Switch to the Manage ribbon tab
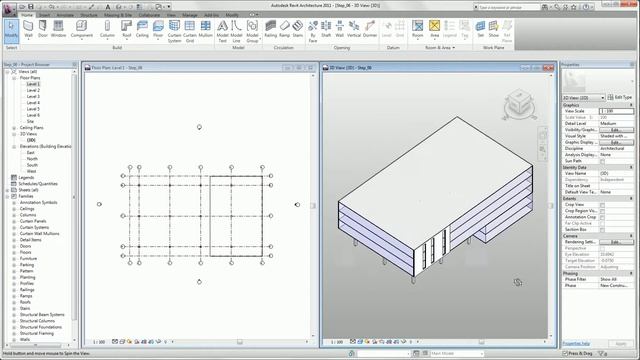This screenshot has width=640, height=360. pos(189,15)
